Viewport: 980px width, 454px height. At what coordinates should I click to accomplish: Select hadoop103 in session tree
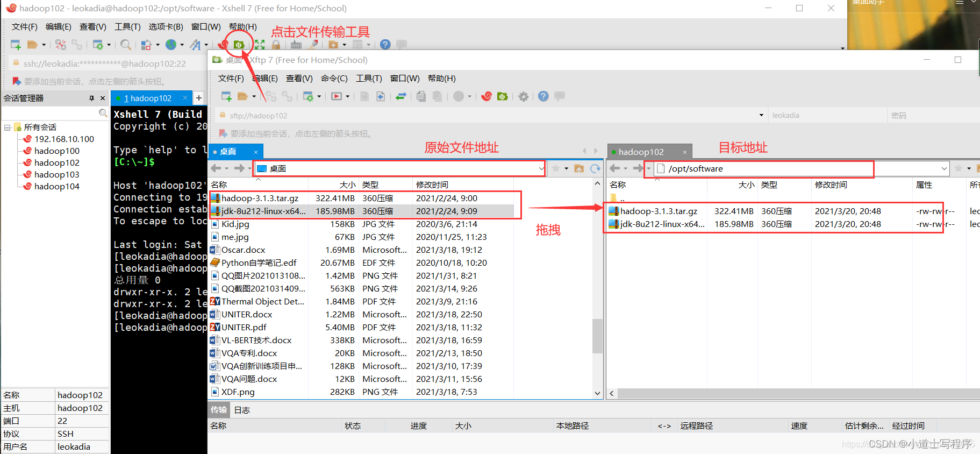(x=57, y=174)
